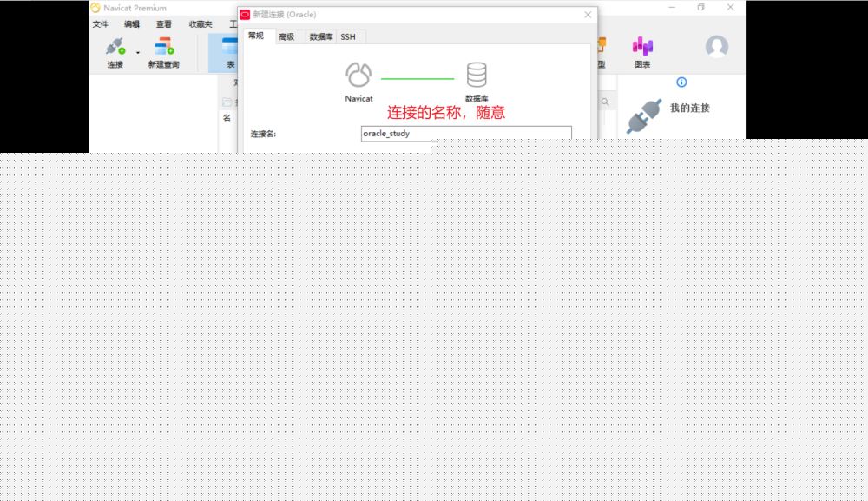This screenshot has width=868, height=501.
Task: Open the user avatar profile icon
Action: point(716,47)
